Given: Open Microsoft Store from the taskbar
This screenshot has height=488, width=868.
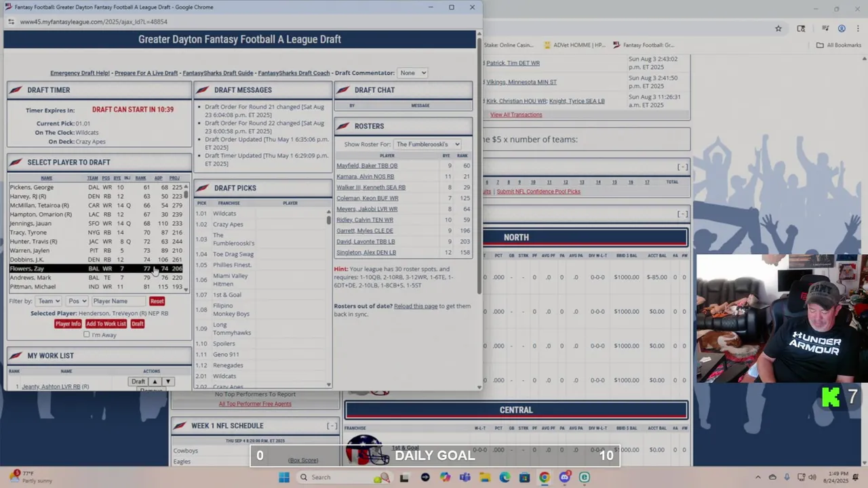Looking at the screenshot, I should (x=524, y=477).
